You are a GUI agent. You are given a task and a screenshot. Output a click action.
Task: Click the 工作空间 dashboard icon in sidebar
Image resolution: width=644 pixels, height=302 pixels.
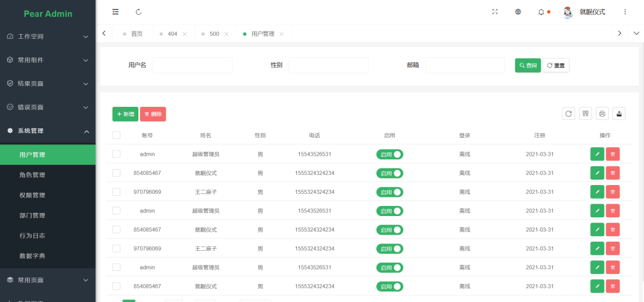(10, 36)
